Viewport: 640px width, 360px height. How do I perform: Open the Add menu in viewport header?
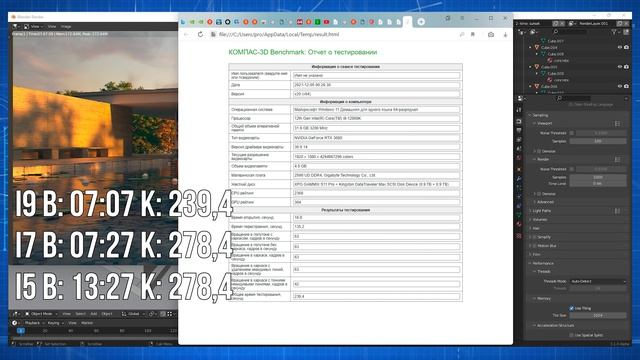coord(93,314)
